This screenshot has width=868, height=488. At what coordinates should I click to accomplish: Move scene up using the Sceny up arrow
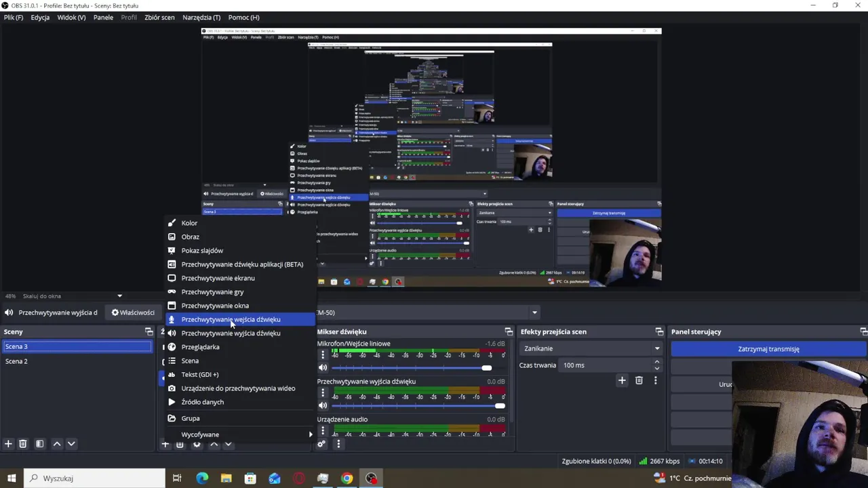[57, 444]
